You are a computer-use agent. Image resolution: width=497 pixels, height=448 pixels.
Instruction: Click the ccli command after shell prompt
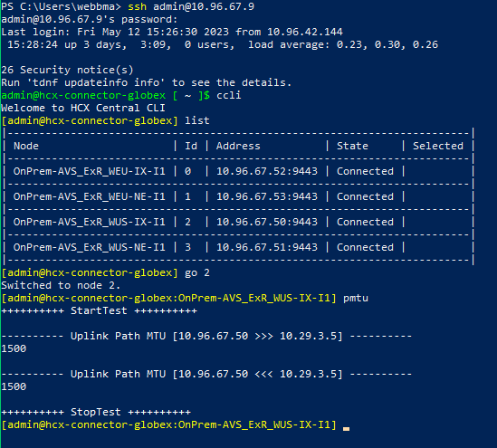229,95
